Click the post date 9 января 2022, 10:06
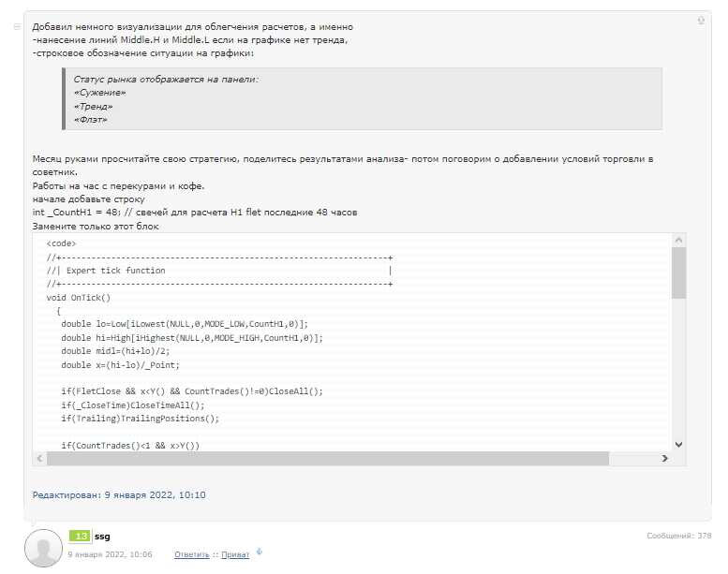This screenshot has height=574, width=728. (111, 554)
